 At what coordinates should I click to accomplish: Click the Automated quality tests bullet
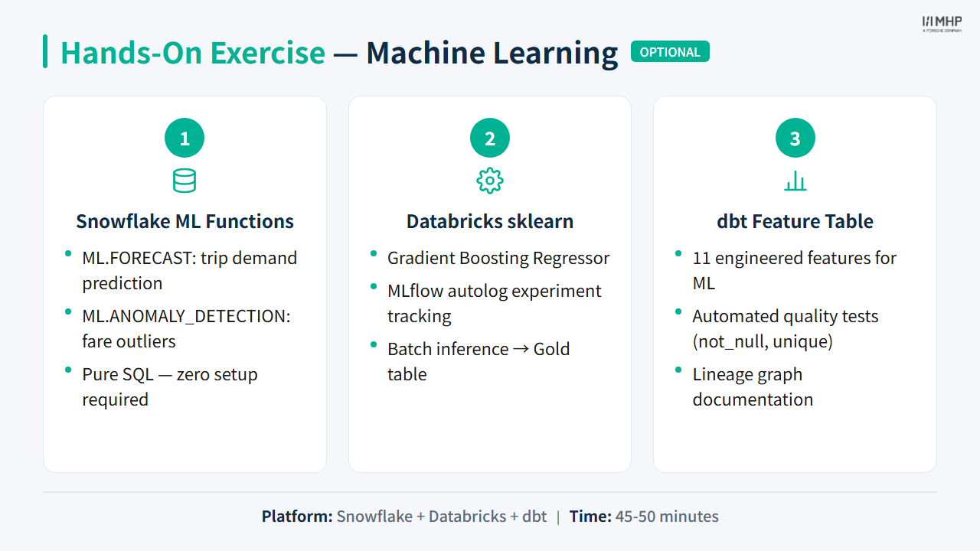point(786,329)
